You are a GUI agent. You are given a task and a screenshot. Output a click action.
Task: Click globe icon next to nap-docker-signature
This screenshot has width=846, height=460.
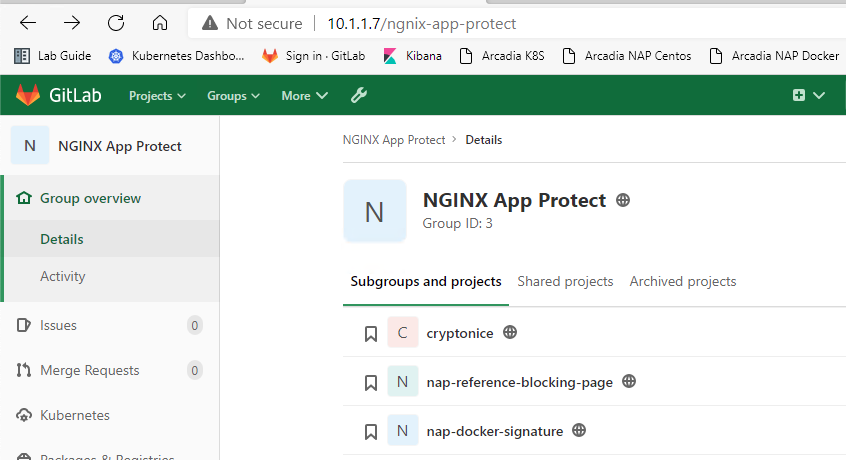[579, 430]
